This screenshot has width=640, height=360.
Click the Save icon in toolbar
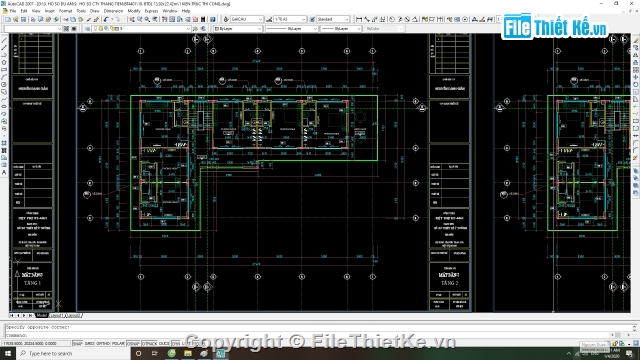click(x=23, y=19)
